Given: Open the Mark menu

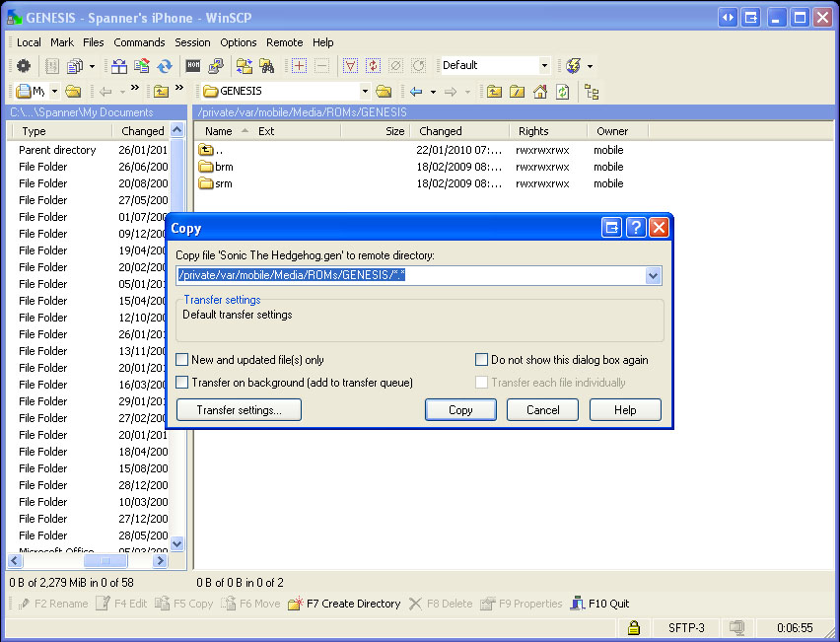Looking at the screenshot, I should [x=62, y=42].
